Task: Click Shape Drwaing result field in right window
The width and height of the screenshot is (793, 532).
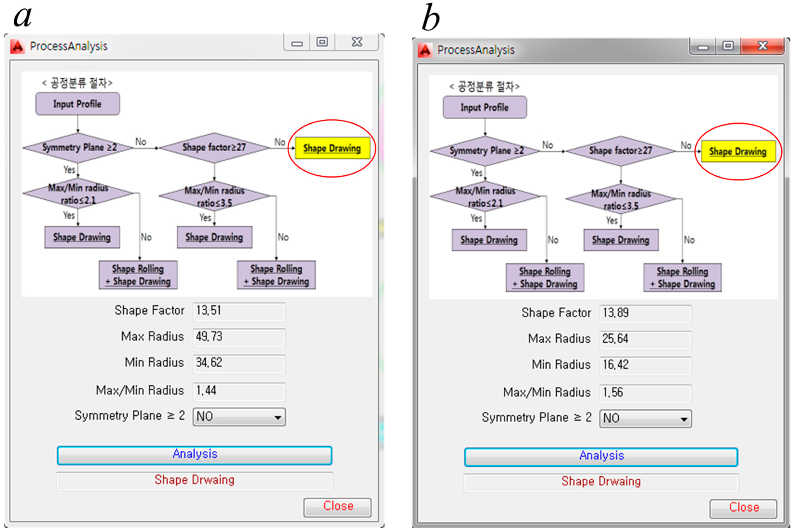Action: pos(601,482)
